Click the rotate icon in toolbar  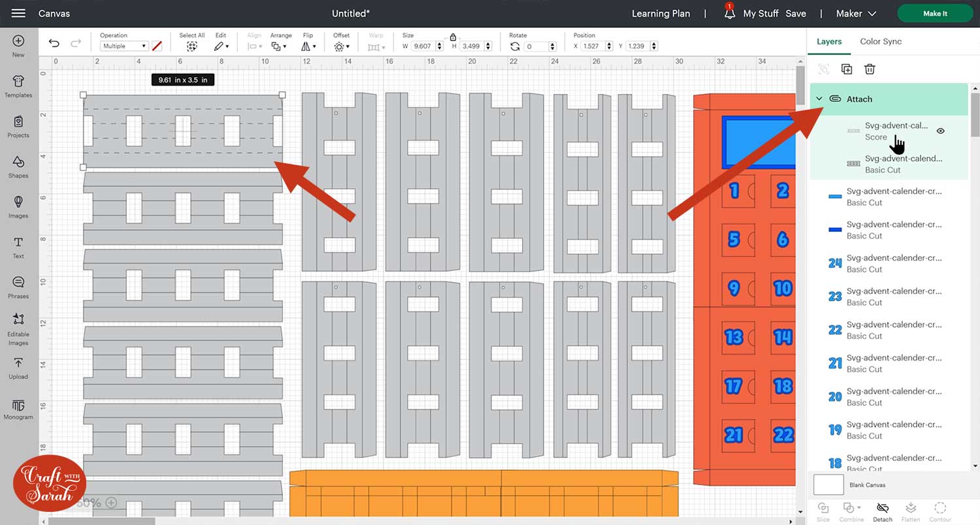tap(515, 46)
